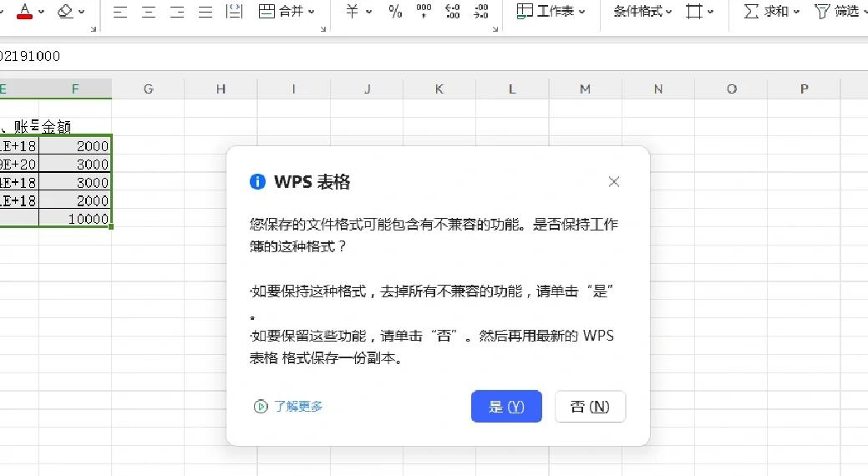Open the 了解更多 learn more link
Screen dimensions: 868x476
click(289, 407)
